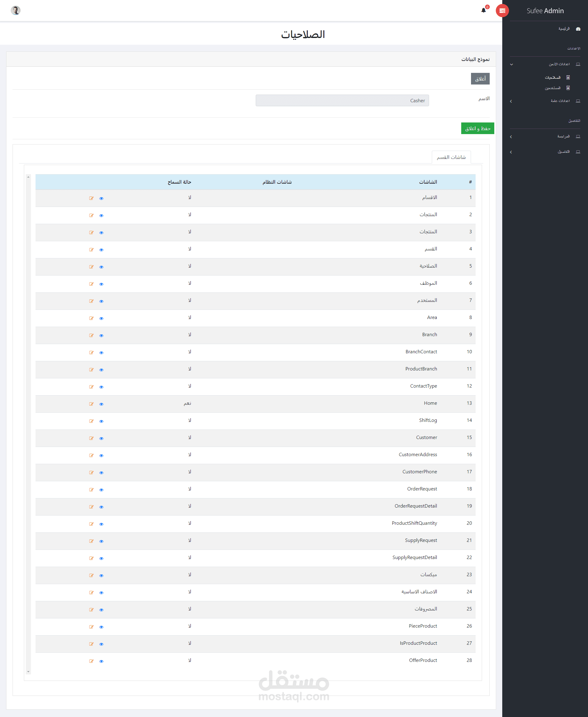Click eye icon for PieceProduct row
Viewport: 588px width, 717px height.
coord(101,627)
